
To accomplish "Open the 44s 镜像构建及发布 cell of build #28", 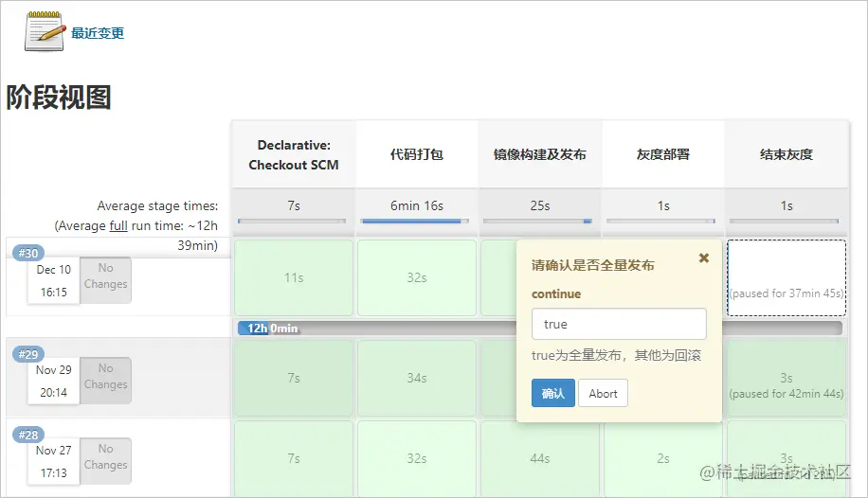I will pyautogui.click(x=540, y=459).
